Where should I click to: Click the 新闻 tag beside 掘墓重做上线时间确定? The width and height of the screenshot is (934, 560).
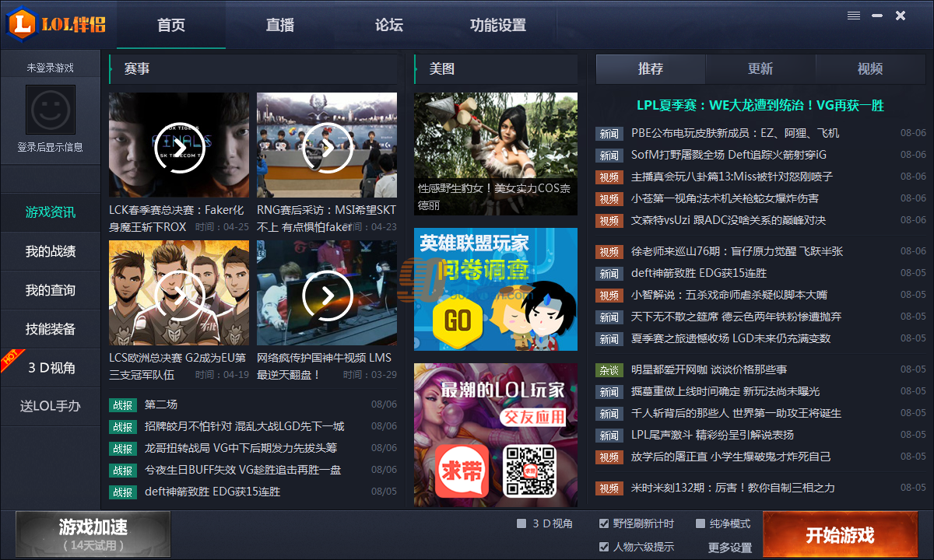click(x=609, y=392)
